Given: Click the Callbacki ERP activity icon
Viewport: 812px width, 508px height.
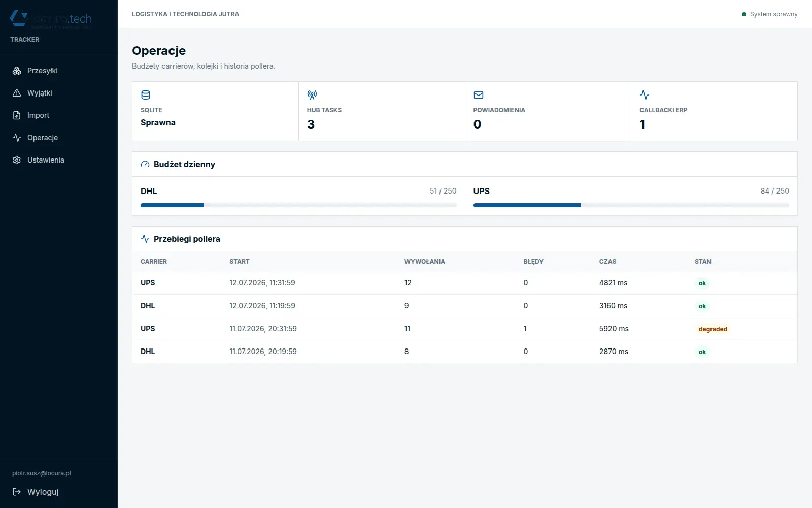Looking at the screenshot, I should point(645,95).
